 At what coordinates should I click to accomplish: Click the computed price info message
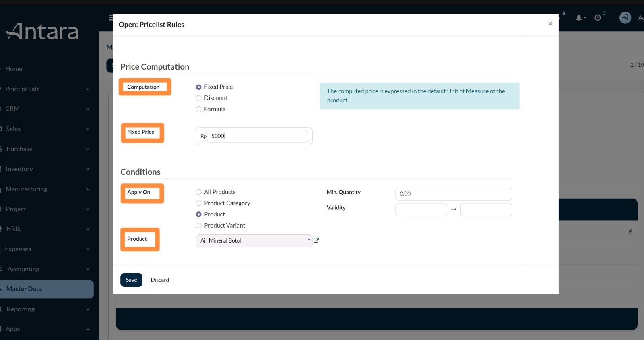click(x=419, y=96)
